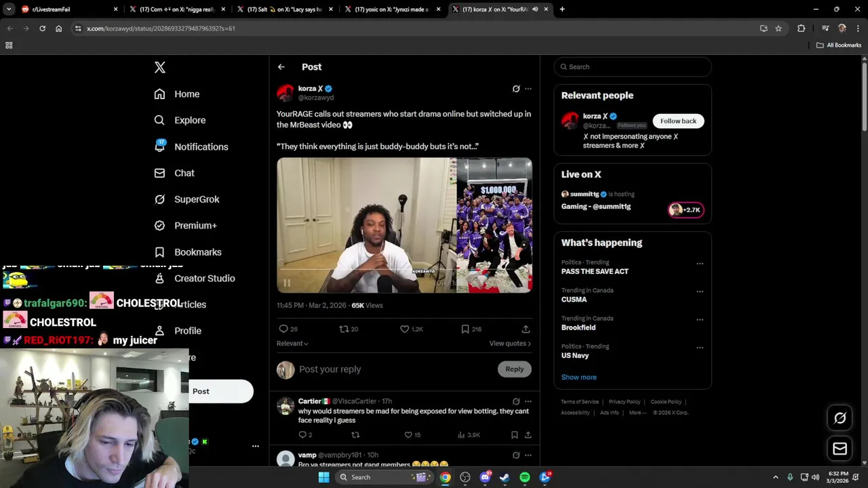
Task: Open the floating Messages button
Action: click(x=840, y=449)
